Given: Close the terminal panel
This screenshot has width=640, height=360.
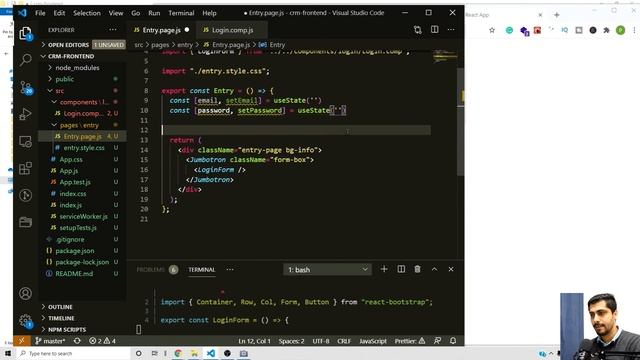Looking at the screenshot, I should 451,269.
